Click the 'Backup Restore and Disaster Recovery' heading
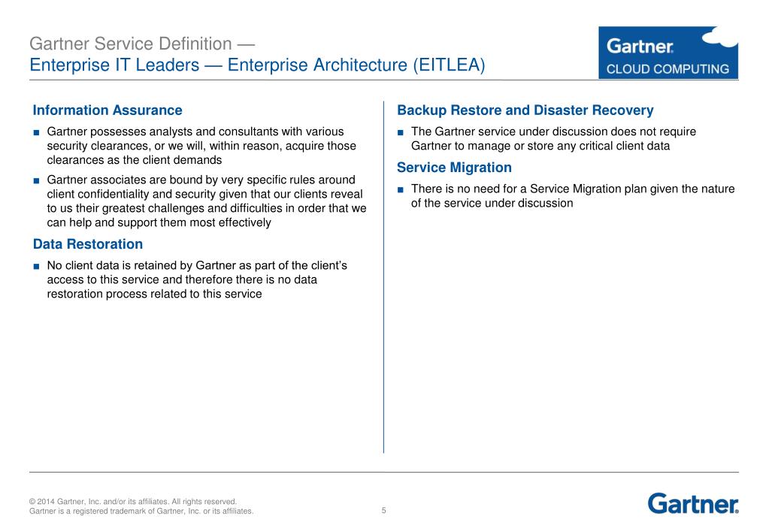This screenshot has height=532, width=769. point(525,110)
